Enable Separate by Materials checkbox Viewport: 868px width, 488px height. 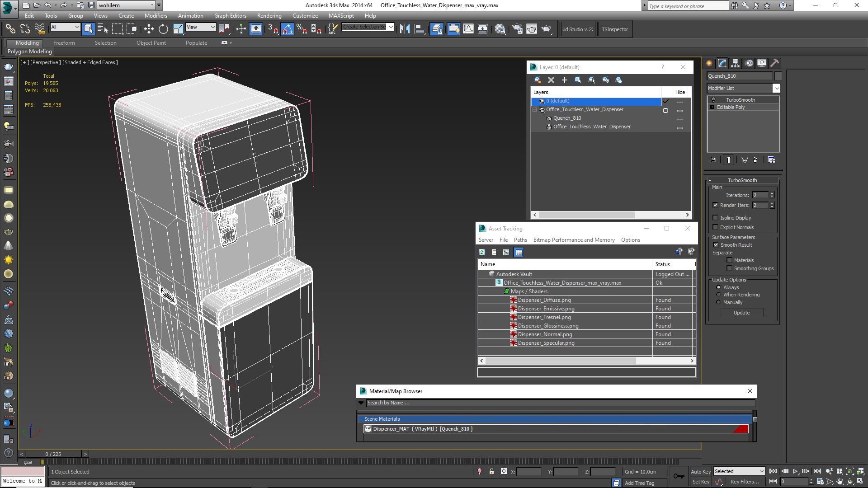pos(729,260)
